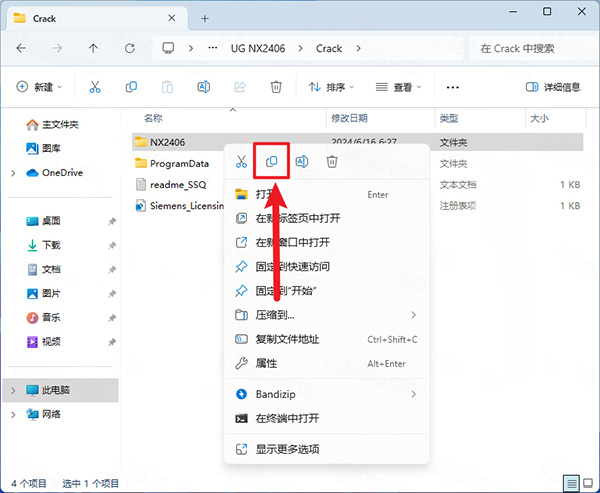The width and height of the screenshot is (600, 493).
Task: Click the Rename icon in the context menu
Action: click(x=302, y=162)
